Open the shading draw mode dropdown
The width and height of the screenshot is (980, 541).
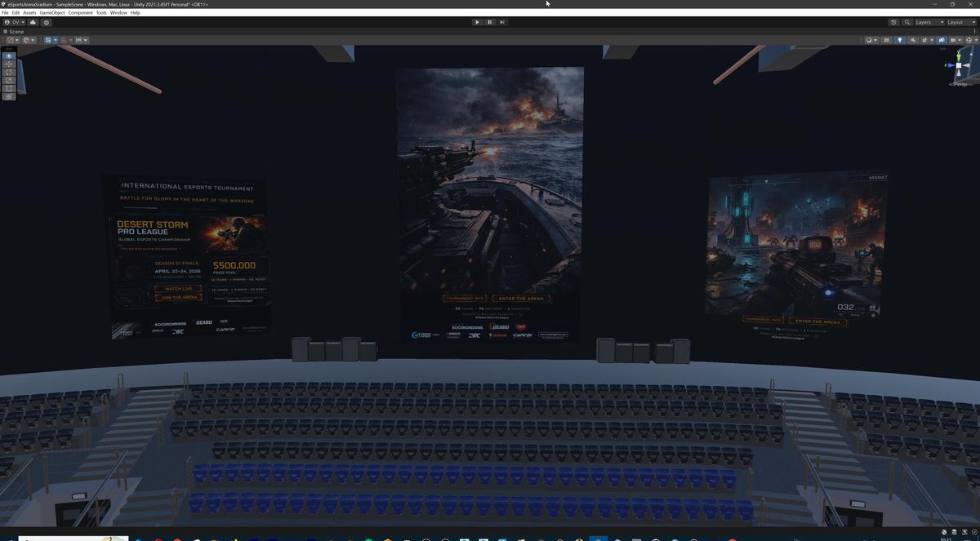click(872, 40)
